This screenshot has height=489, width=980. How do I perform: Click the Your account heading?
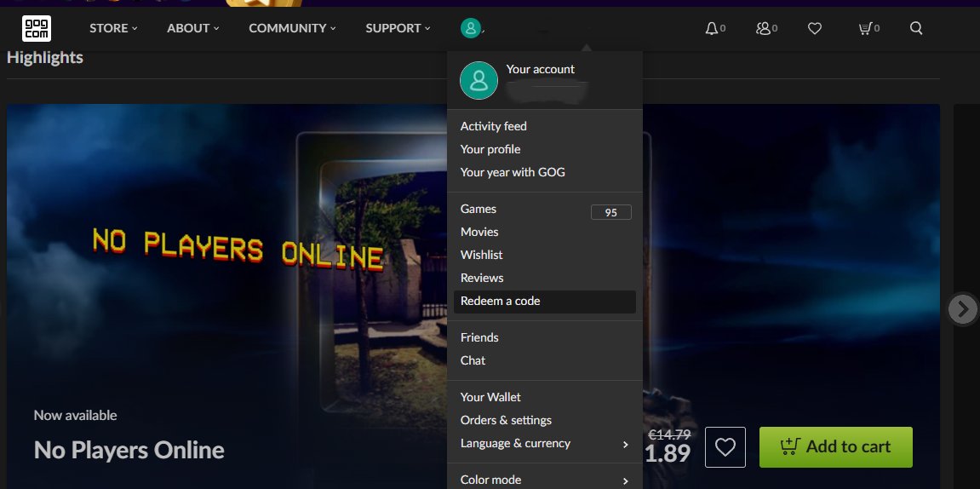pyautogui.click(x=540, y=69)
